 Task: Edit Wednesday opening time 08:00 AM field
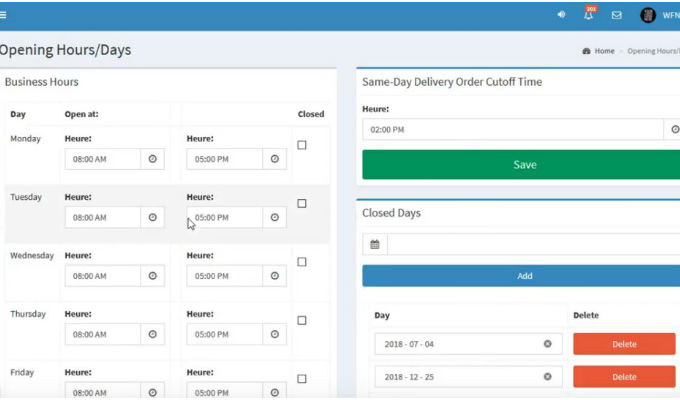click(x=103, y=276)
